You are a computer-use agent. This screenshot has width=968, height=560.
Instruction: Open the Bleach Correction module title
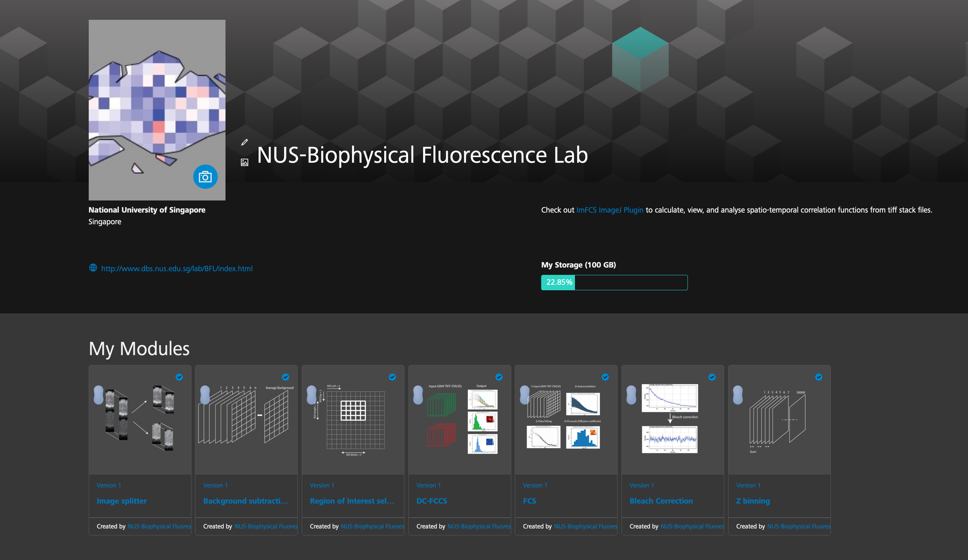[661, 501]
